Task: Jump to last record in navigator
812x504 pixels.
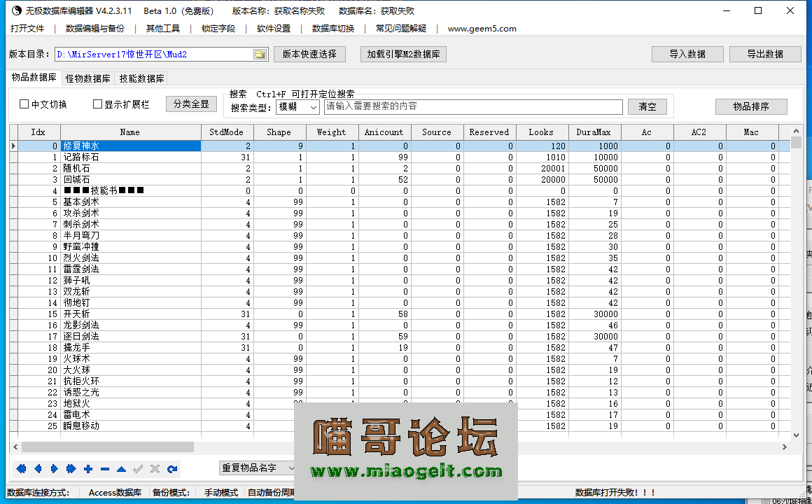Action: (x=71, y=469)
